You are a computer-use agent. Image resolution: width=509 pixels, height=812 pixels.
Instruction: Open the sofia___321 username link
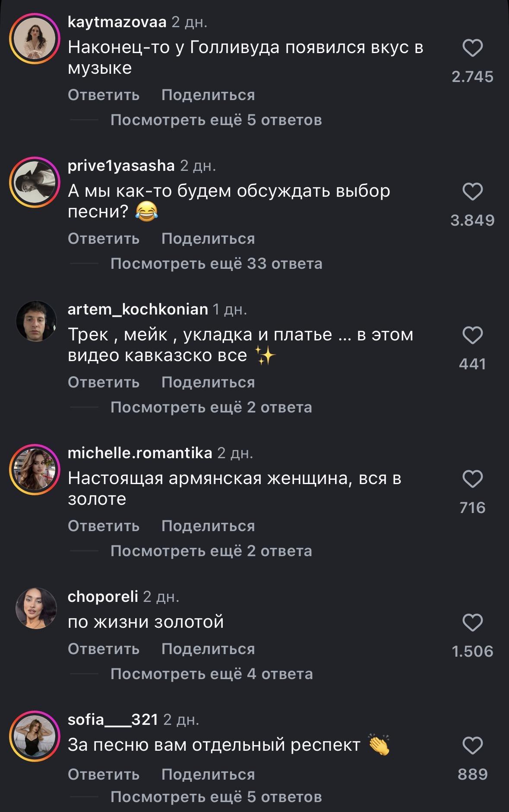coord(113,720)
